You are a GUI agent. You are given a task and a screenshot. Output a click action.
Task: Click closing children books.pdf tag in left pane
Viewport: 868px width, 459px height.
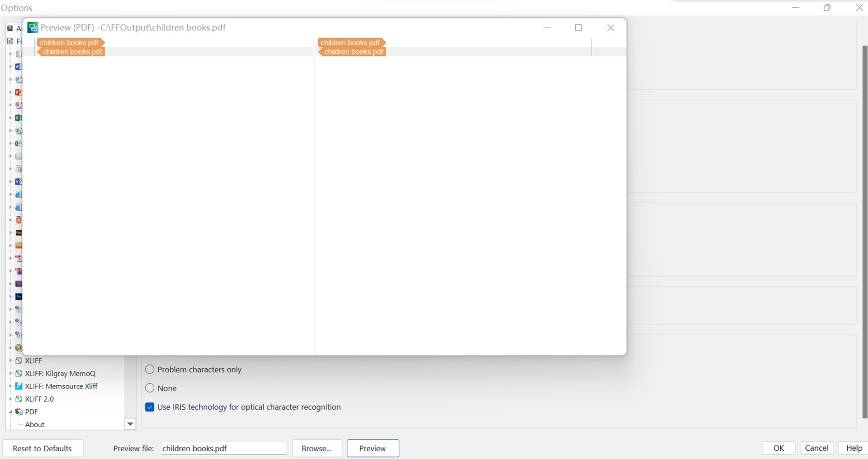71,52
